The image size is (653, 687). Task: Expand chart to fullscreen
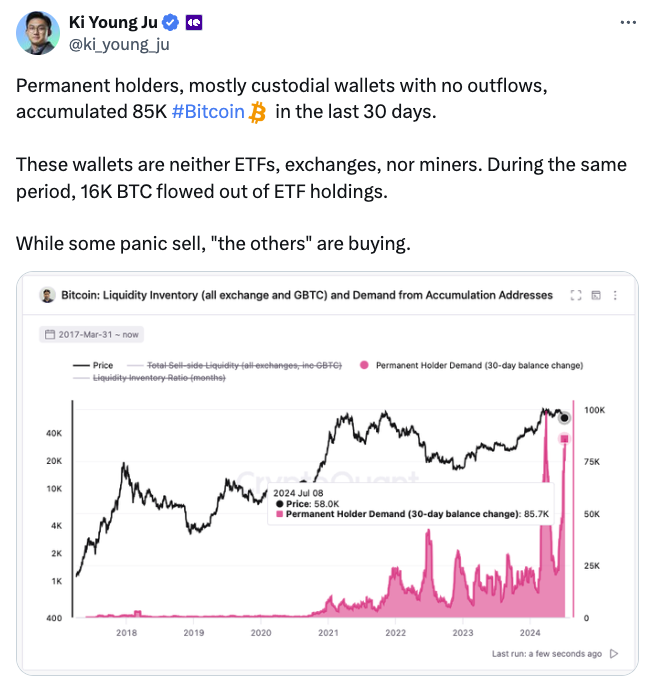click(575, 295)
